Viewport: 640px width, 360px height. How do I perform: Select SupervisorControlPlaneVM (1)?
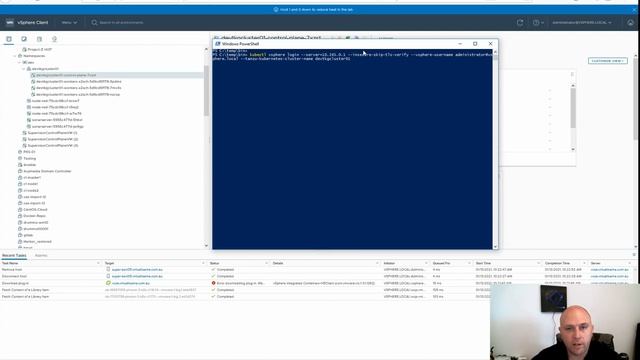click(52, 133)
